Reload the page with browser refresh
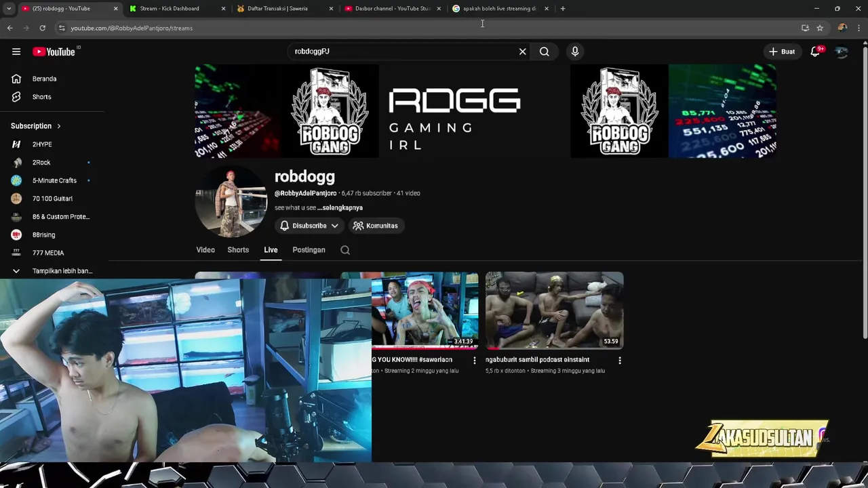 coord(42,28)
